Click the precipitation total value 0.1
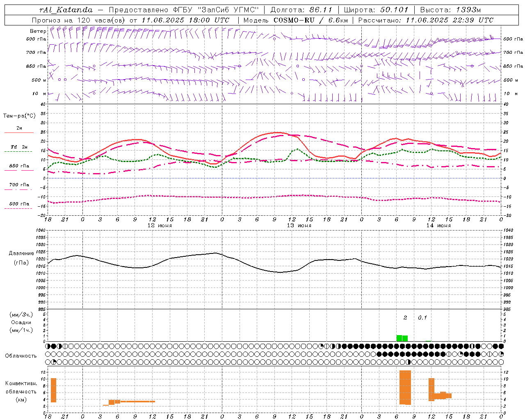Image resolution: width=525 pixels, height=420 pixels. coord(422,318)
